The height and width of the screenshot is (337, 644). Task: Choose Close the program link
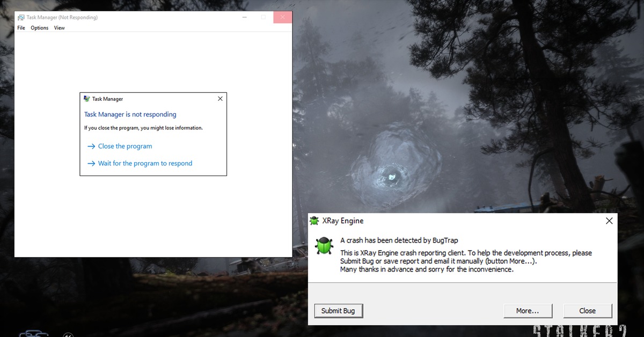tap(120, 146)
